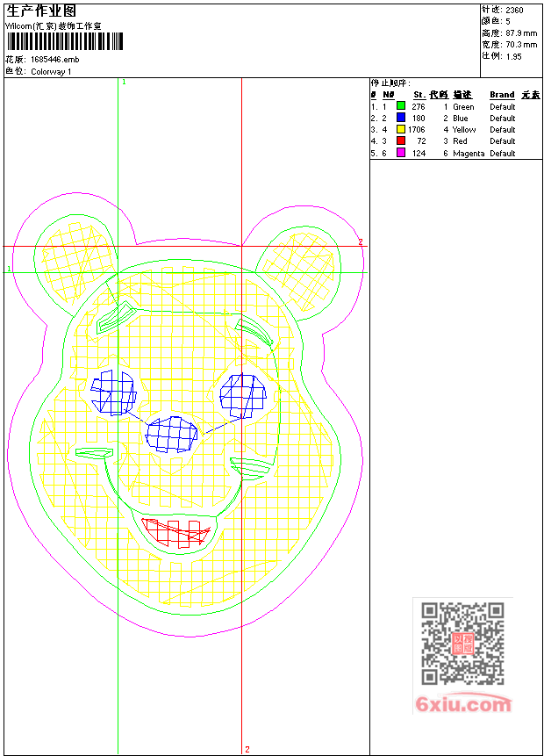Viewport: 544px width, 756px height.
Task: Click the Green description text
Action: coord(463,106)
